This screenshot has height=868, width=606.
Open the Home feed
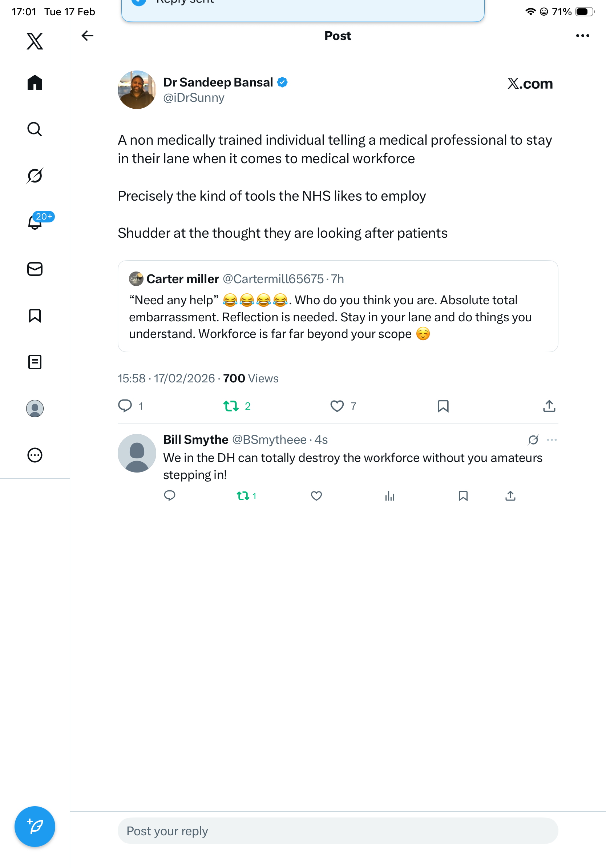pyautogui.click(x=35, y=83)
